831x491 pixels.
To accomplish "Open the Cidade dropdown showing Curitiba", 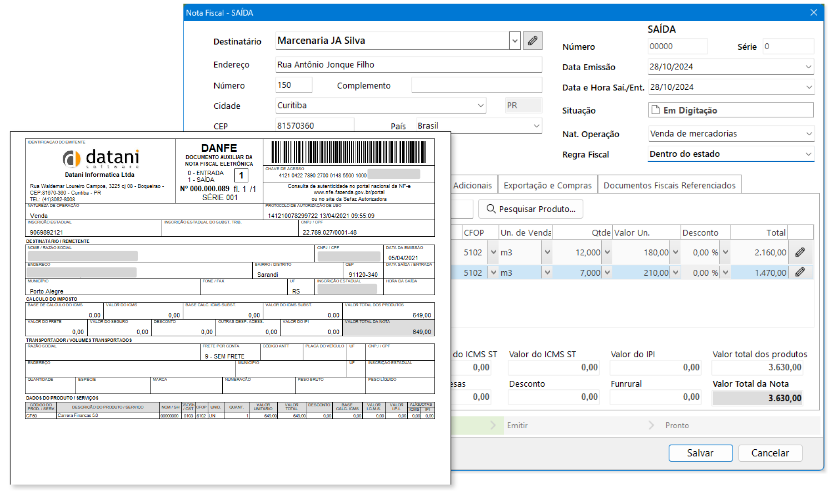I will tap(481, 106).
